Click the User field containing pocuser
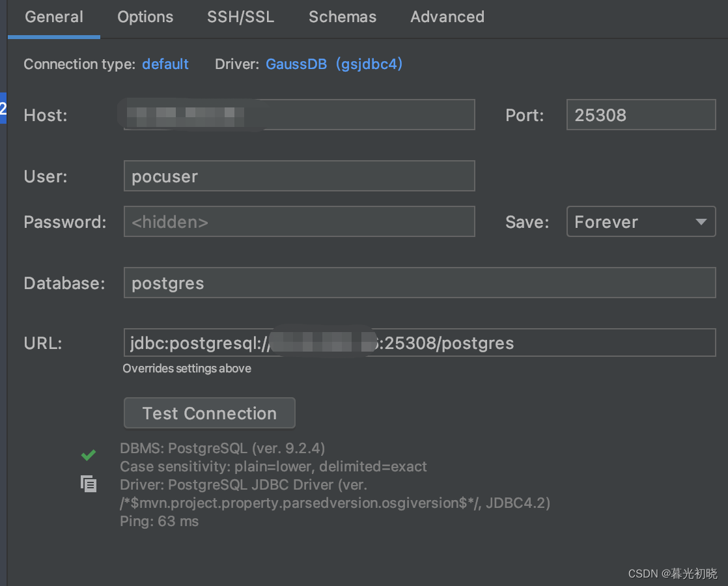 299,176
